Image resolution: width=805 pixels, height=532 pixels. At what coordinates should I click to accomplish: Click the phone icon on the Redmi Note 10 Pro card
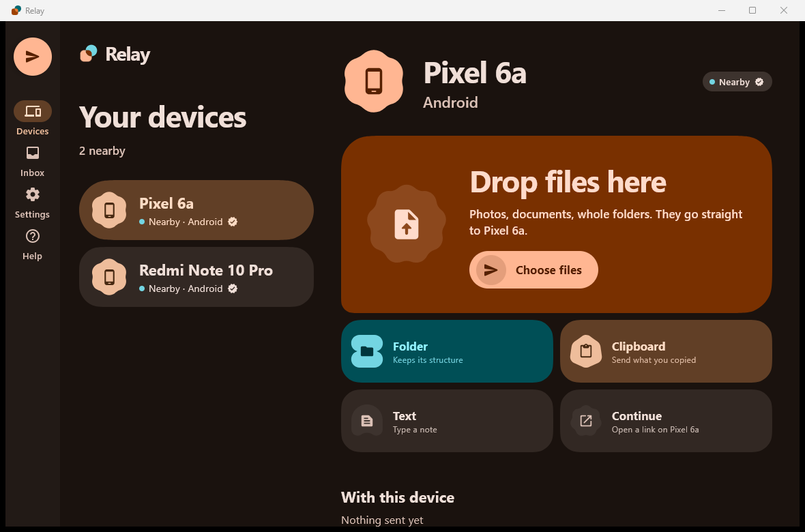[109, 277]
